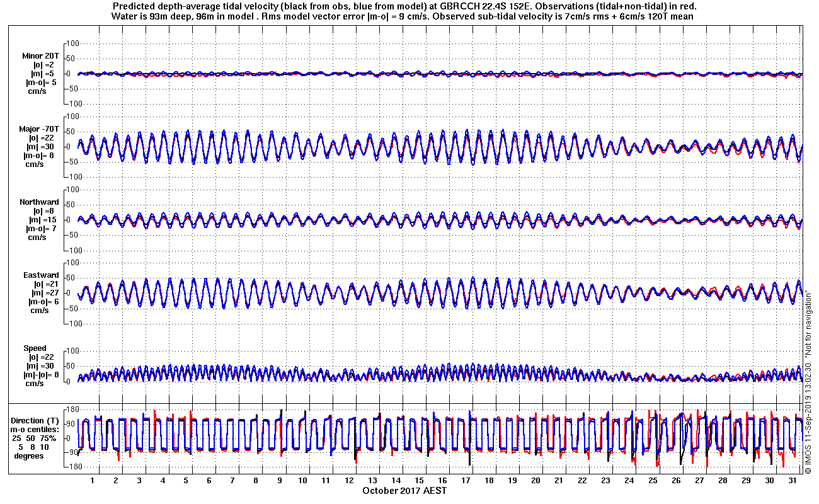The width and height of the screenshot is (819, 504).
Task: Select the 'Direction (T)' panel label
Action: tap(36, 420)
